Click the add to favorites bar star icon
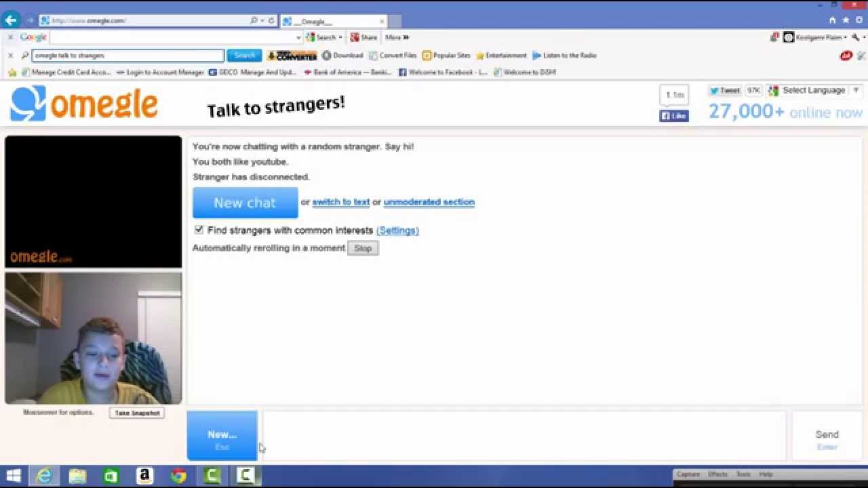 pyautogui.click(x=12, y=72)
